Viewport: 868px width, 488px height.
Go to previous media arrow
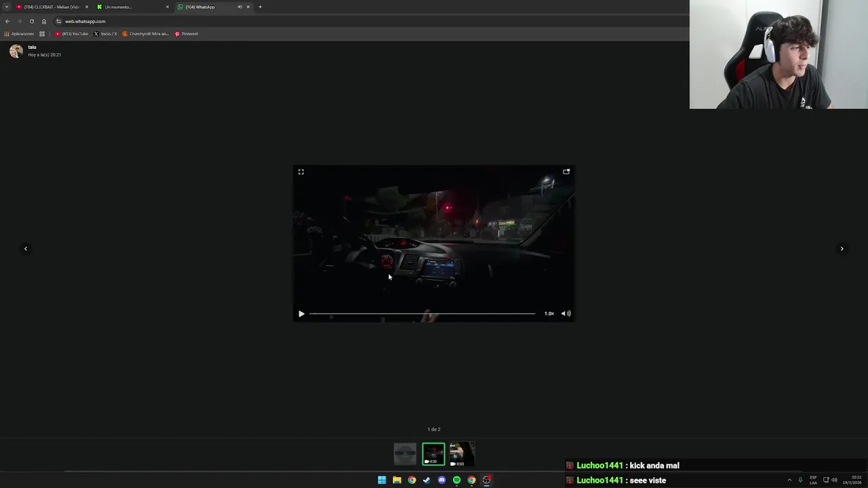tap(26, 249)
